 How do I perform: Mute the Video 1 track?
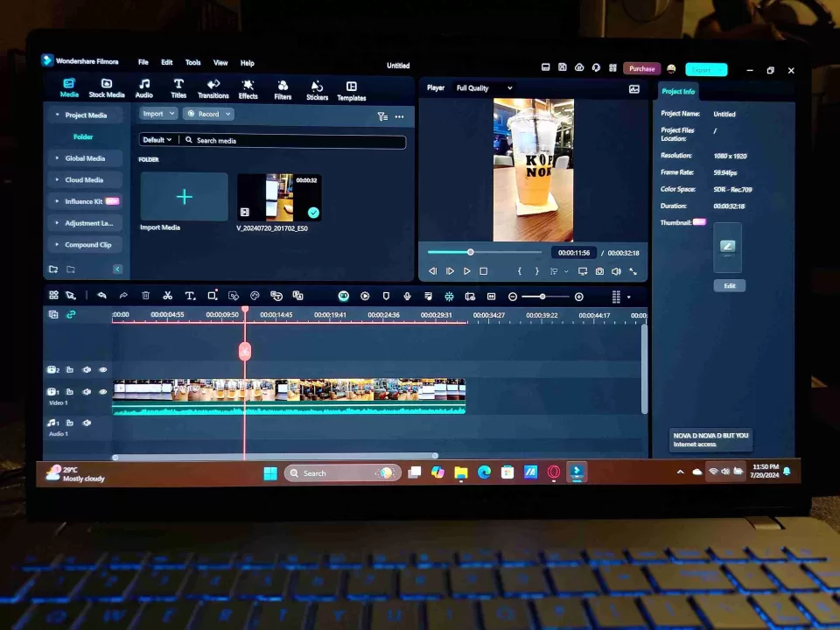pyautogui.click(x=87, y=392)
